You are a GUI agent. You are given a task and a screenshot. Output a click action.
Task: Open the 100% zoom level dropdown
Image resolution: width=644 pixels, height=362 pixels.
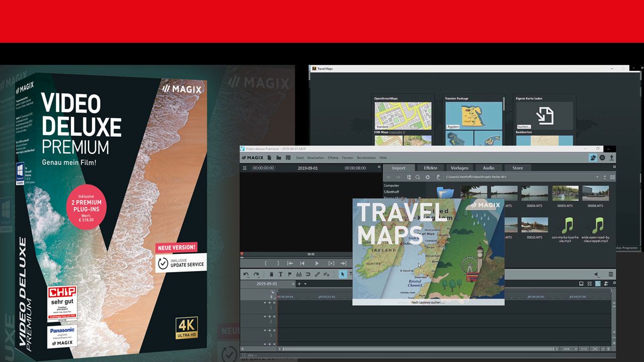coord(570,348)
